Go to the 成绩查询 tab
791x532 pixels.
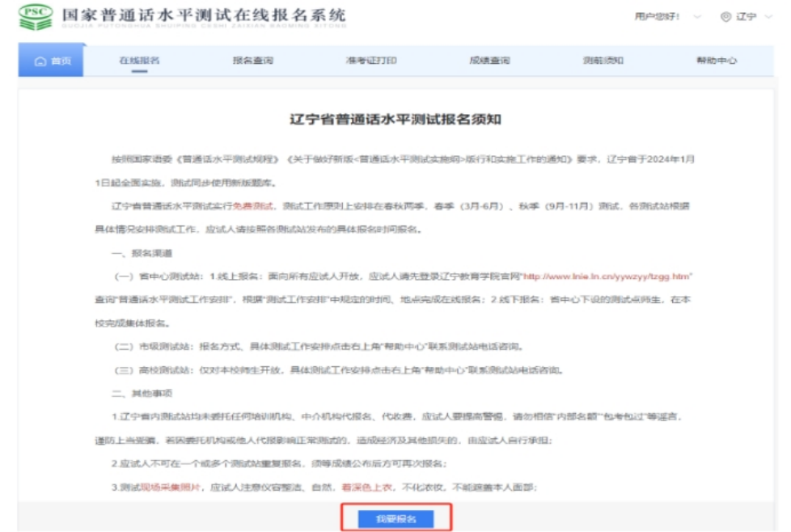489,61
